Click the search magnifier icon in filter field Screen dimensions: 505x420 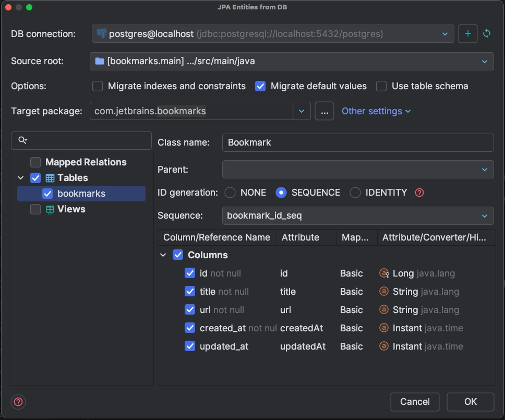pos(22,140)
